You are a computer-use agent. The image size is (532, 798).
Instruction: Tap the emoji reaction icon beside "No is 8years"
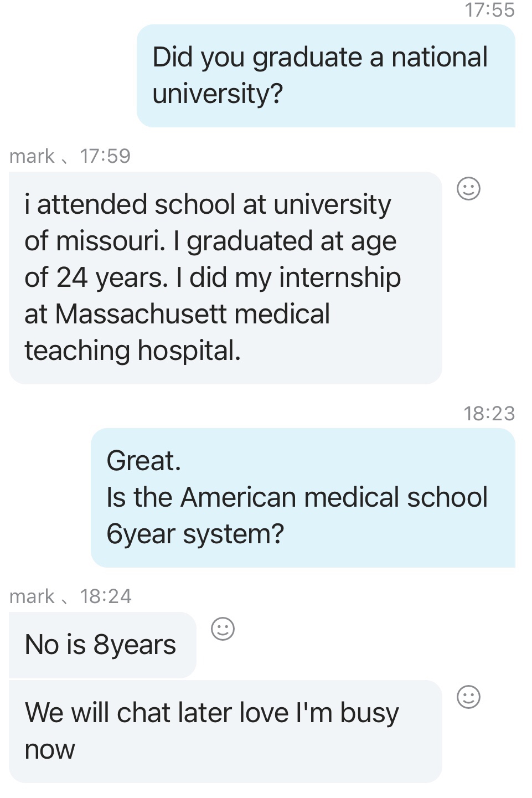[223, 629]
